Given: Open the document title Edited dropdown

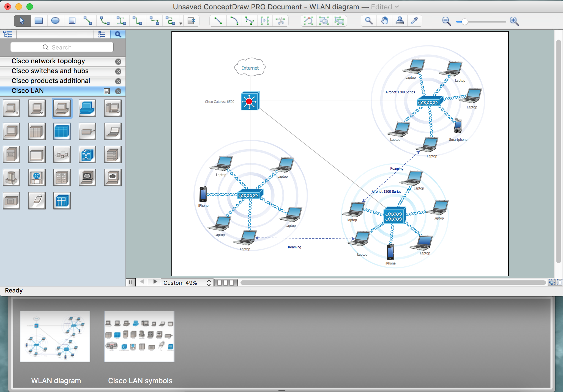Looking at the screenshot, I should click(x=385, y=7).
